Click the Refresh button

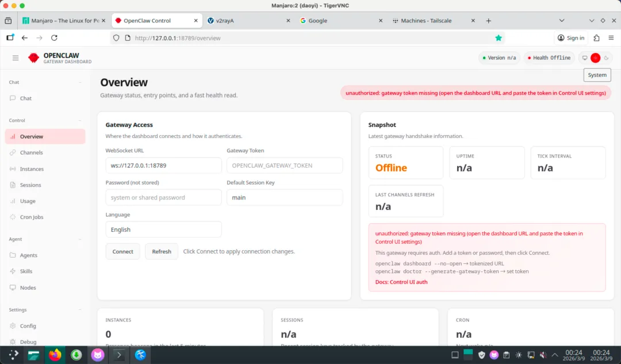click(162, 251)
